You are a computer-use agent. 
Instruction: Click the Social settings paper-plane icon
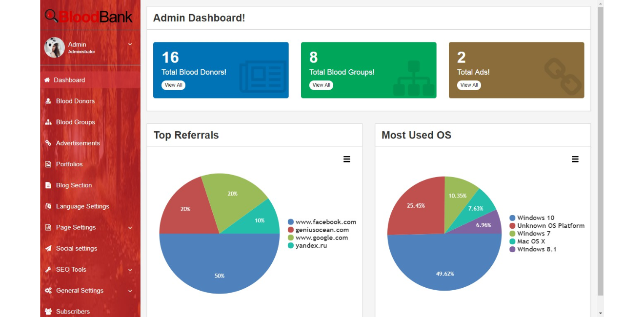(x=48, y=249)
